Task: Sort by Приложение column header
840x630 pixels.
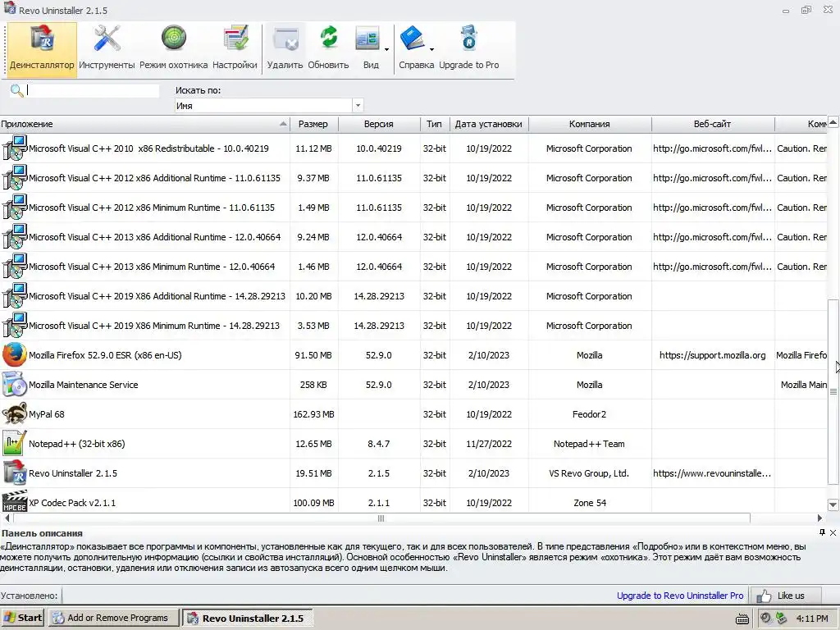Action: (x=144, y=124)
